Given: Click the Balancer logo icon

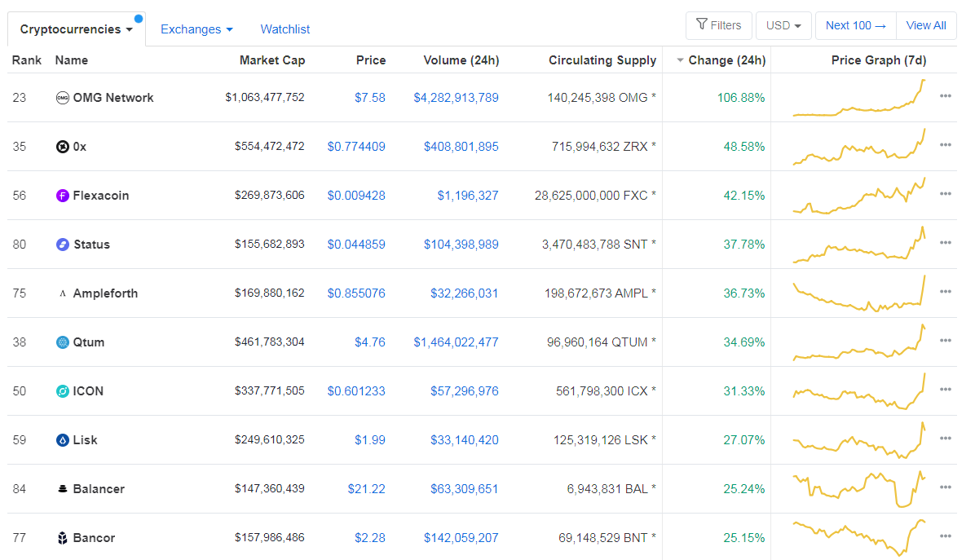Looking at the screenshot, I should (62, 489).
